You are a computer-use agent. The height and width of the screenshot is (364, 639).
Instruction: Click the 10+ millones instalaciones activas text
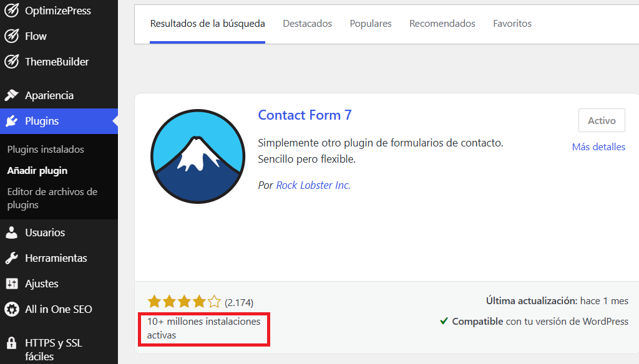pos(204,328)
